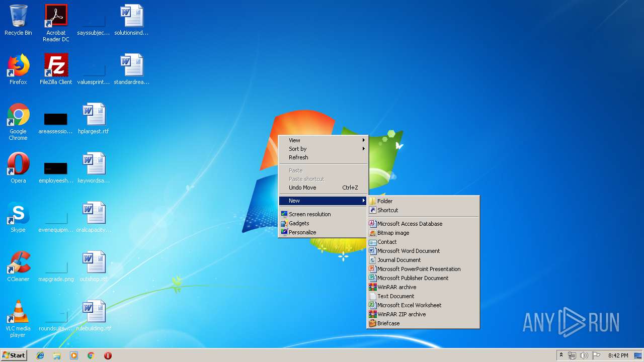Select Acrobat Reader DC desktop icon
644x362 pixels.
click(x=56, y=23)
